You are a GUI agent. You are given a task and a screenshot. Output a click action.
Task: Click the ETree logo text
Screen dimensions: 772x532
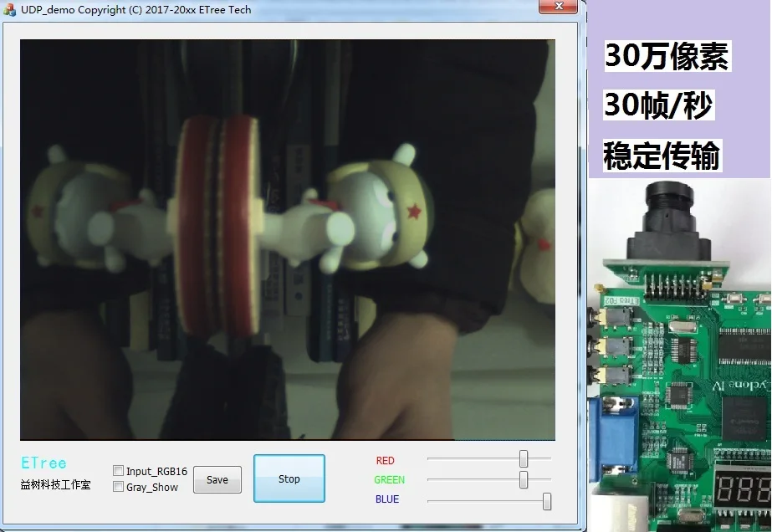point(43,463)
